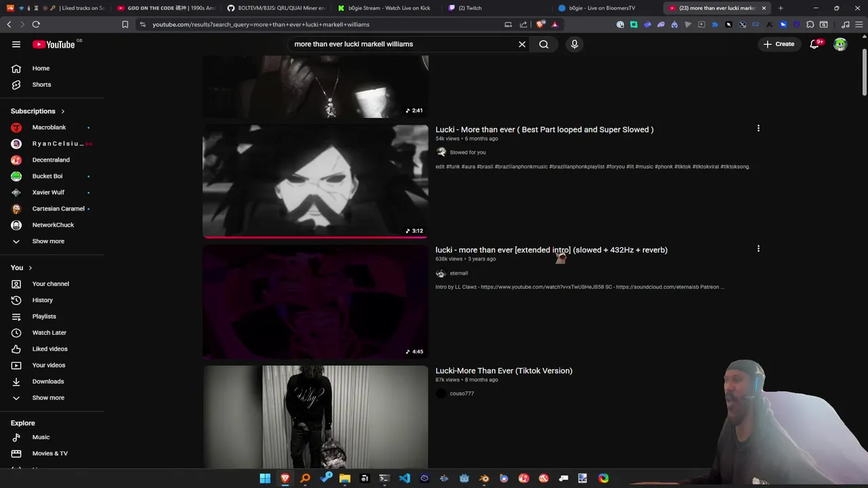Open the NetworkChuck subscription
The height and width of the screenshot is (488, 868).
[53, 225]
